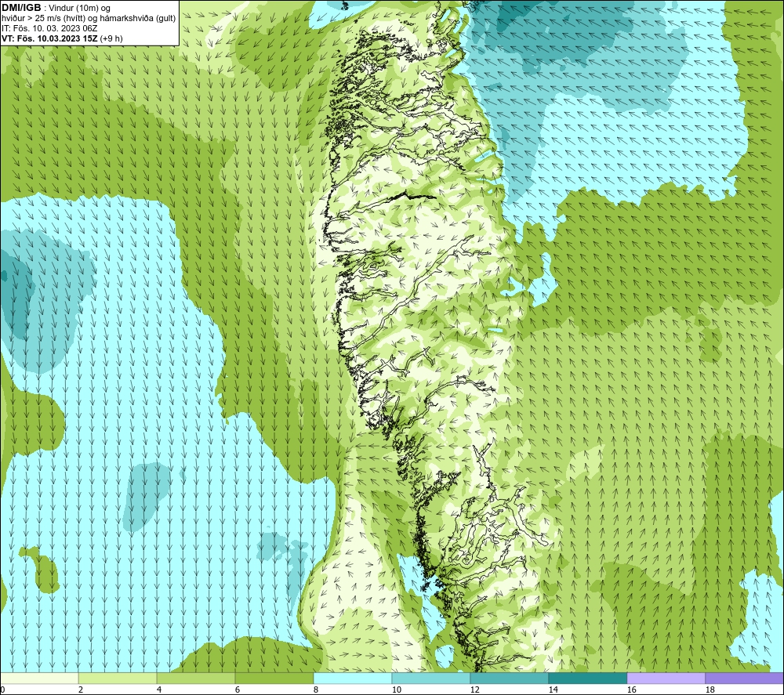Click the light cyan 8–10 m/s legend swatch

(353, 678)
